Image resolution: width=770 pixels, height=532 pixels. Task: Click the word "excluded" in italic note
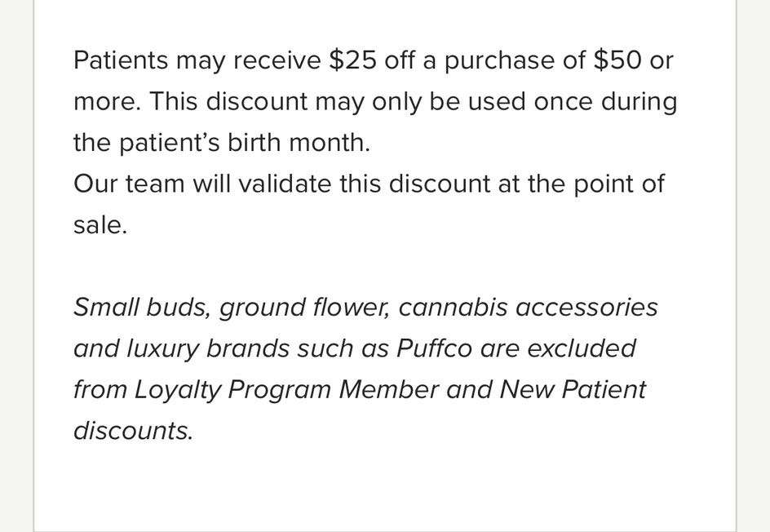point(582,348)
